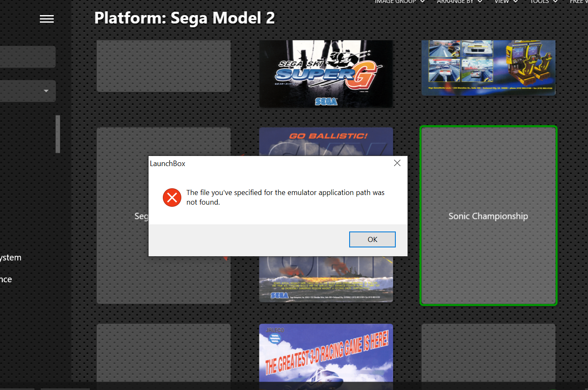Select the racing arcade cabinet flyer thumbnail
This screenshot has height=390, width=588.
tap(489, 68)
